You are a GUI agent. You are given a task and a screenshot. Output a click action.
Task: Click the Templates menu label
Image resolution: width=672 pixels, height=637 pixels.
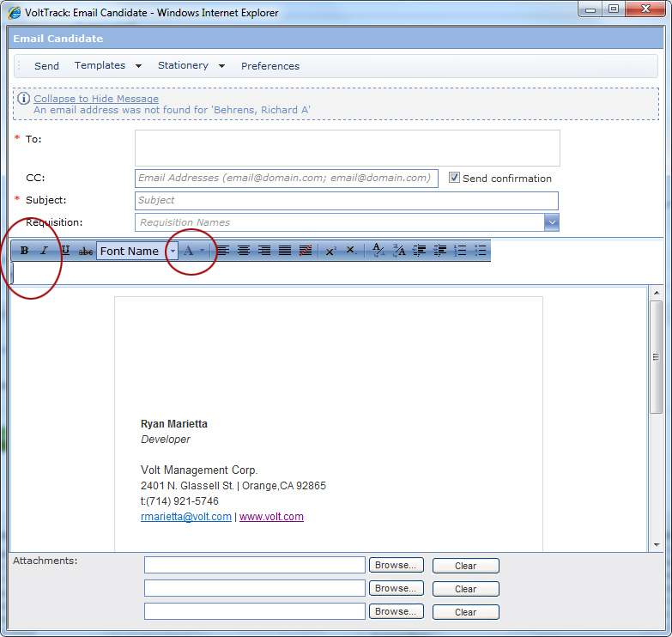100,65
